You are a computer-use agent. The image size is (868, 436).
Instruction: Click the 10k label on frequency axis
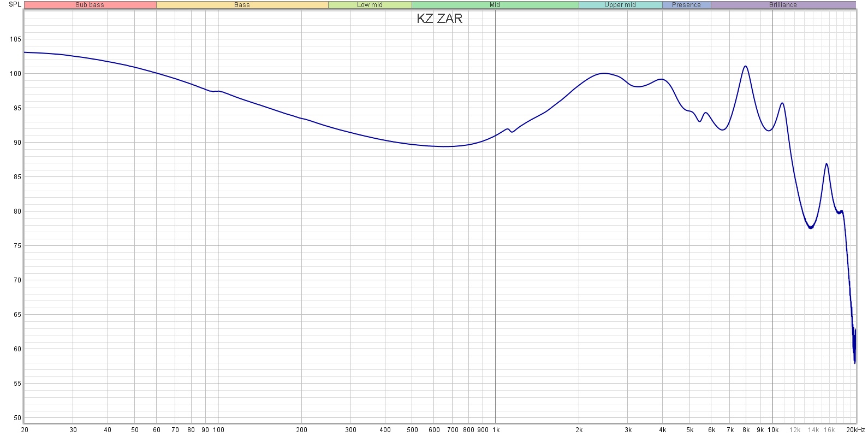(x=773, y=430)
